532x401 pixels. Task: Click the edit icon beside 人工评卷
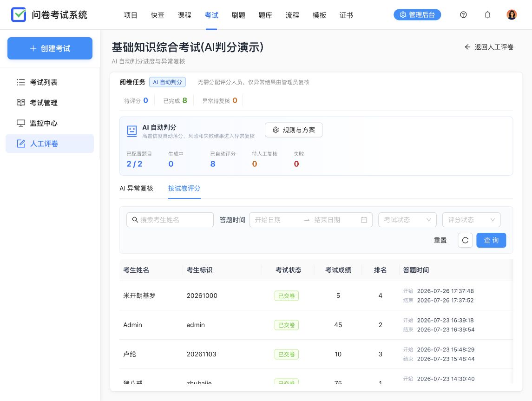21,144
